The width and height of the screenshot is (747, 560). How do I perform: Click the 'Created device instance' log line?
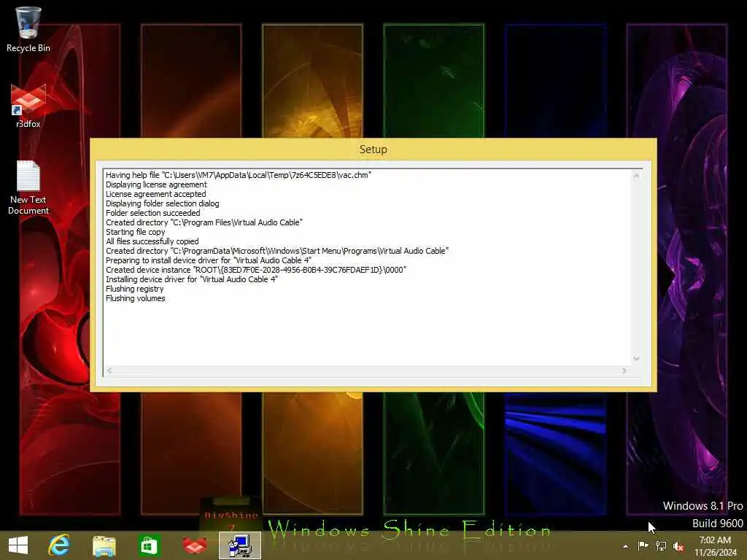[256, 270]
